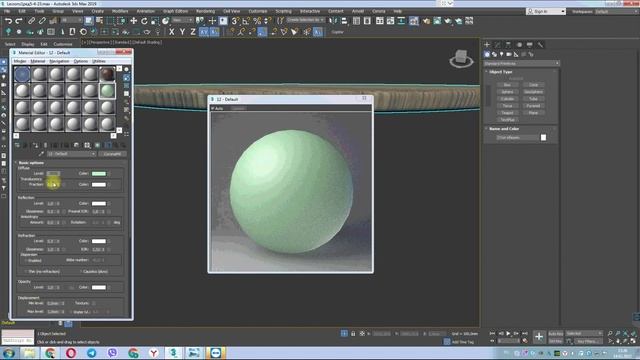640x360 pixels.
Task: Toggle the Caustics (slow) checkbox
Action: click(81, 271)
